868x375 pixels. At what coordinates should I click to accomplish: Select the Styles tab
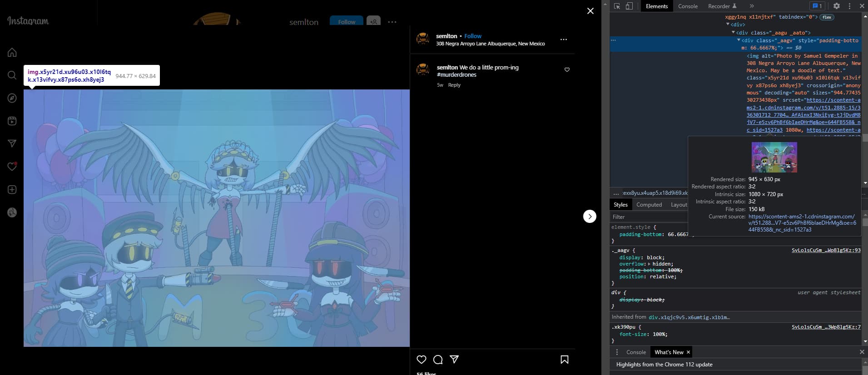[x=620, y=205]
